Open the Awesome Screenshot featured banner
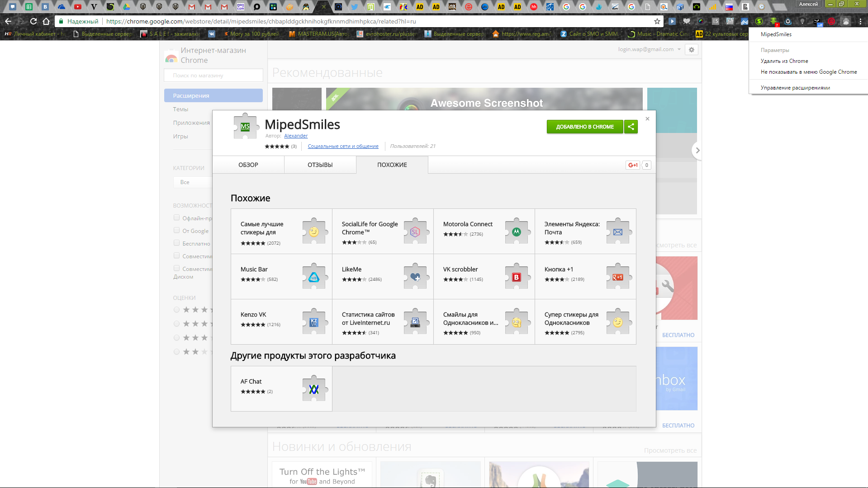The image size is (868, 488). point(484,99)
